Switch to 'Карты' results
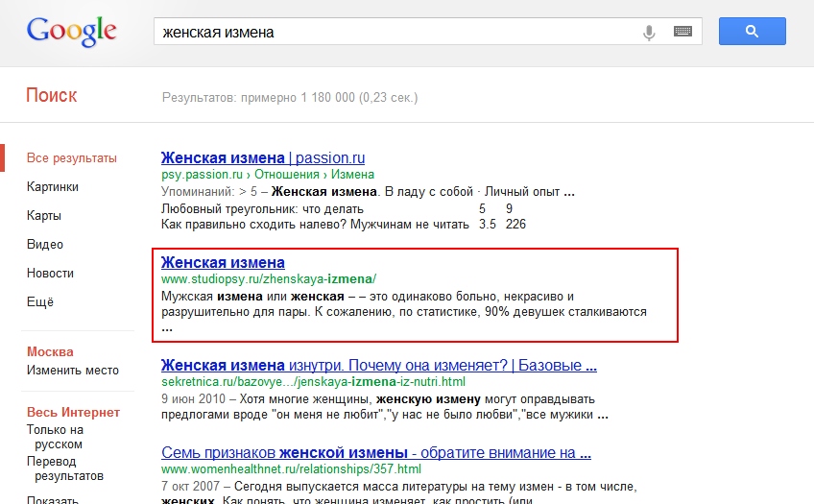 (x=43, y=215)
